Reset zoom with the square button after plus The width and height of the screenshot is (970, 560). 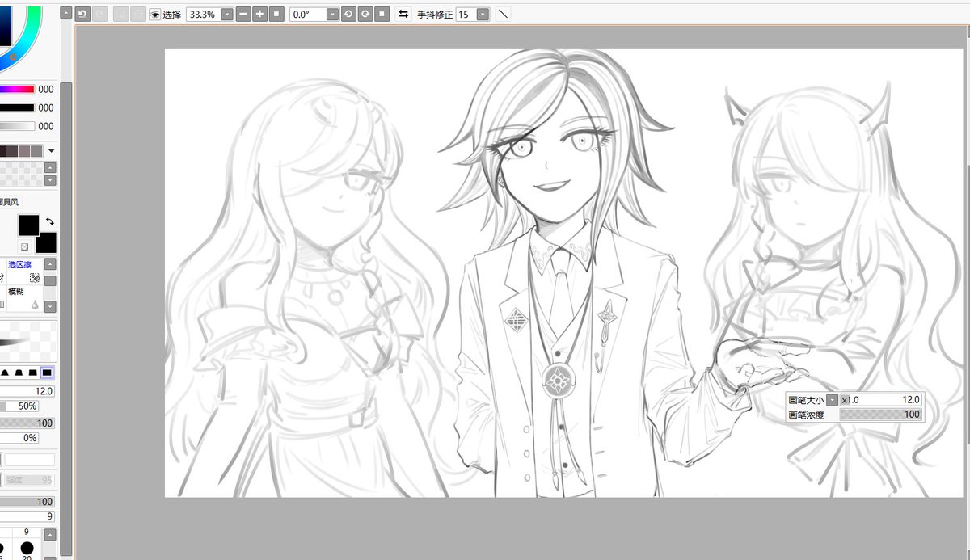tap(276, 15)
